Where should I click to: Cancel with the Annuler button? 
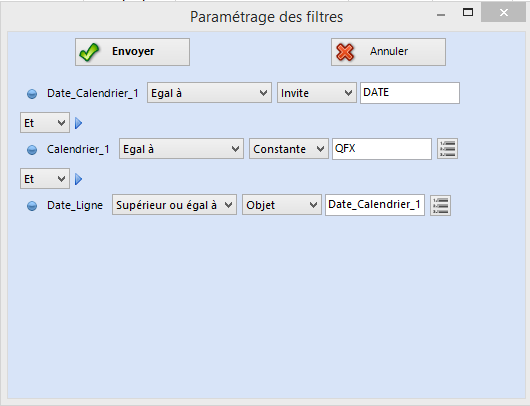(x=388, y=52)
